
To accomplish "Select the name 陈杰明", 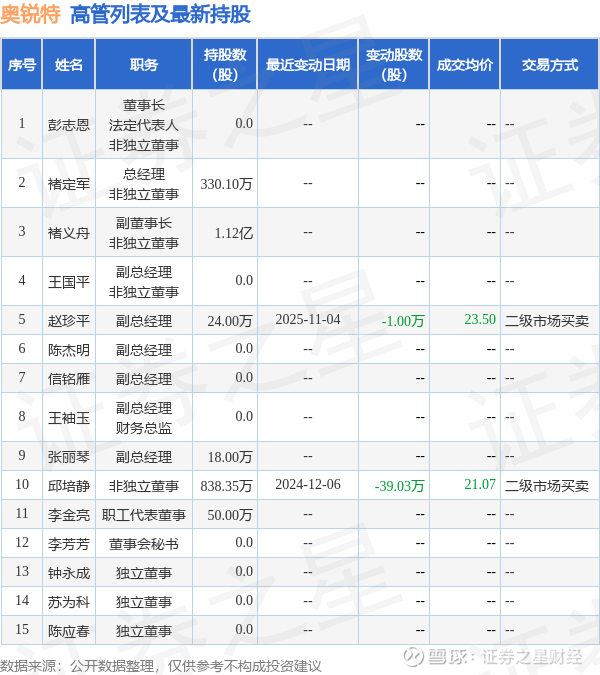I will click(x=68, y=350).
